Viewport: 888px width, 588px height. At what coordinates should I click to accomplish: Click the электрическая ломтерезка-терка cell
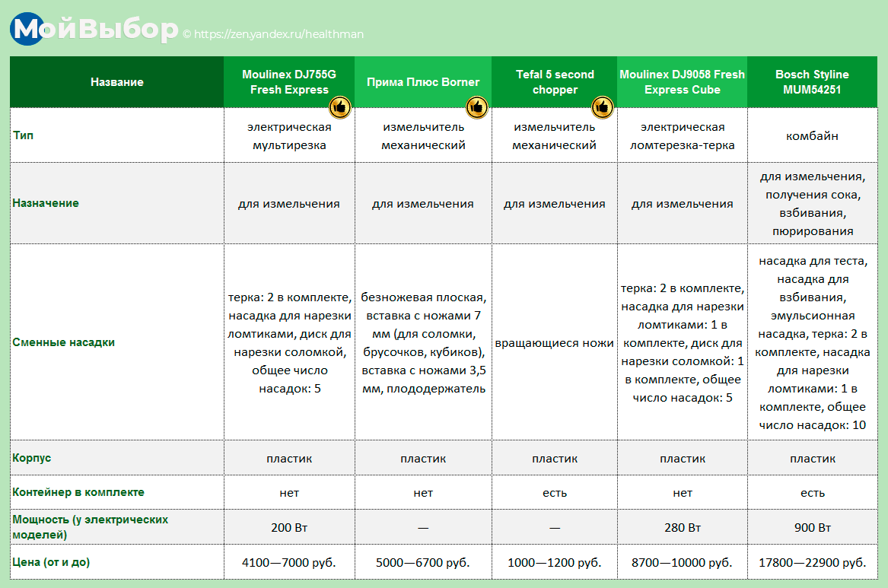[x=682, y=136]
